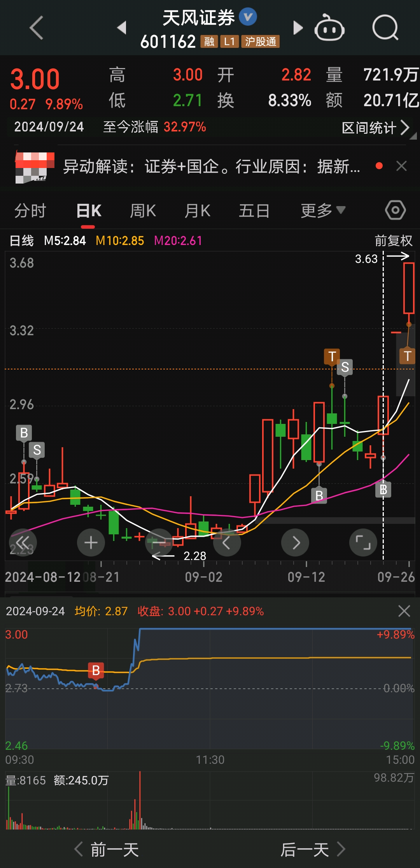Tap the T marker near 09-12 peak
The height and width of the screenshot is (868, 420).
(332, 356)
